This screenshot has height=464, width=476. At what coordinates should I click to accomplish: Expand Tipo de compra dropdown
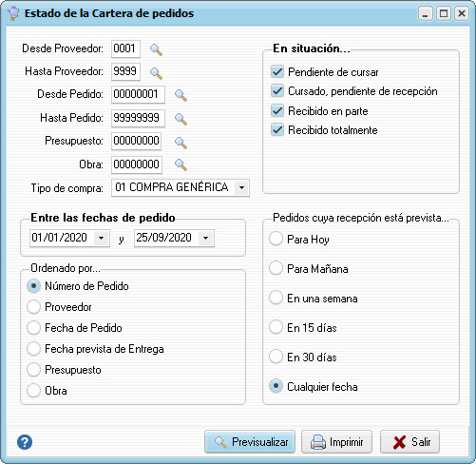point(241,187)
